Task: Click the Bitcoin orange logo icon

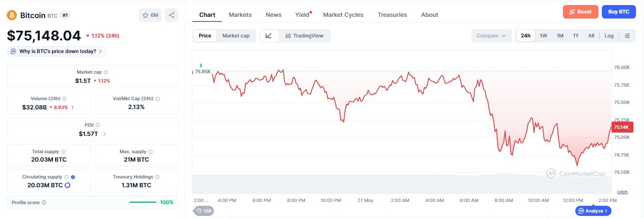Action: pyautogui.click(x=12, y=15)
